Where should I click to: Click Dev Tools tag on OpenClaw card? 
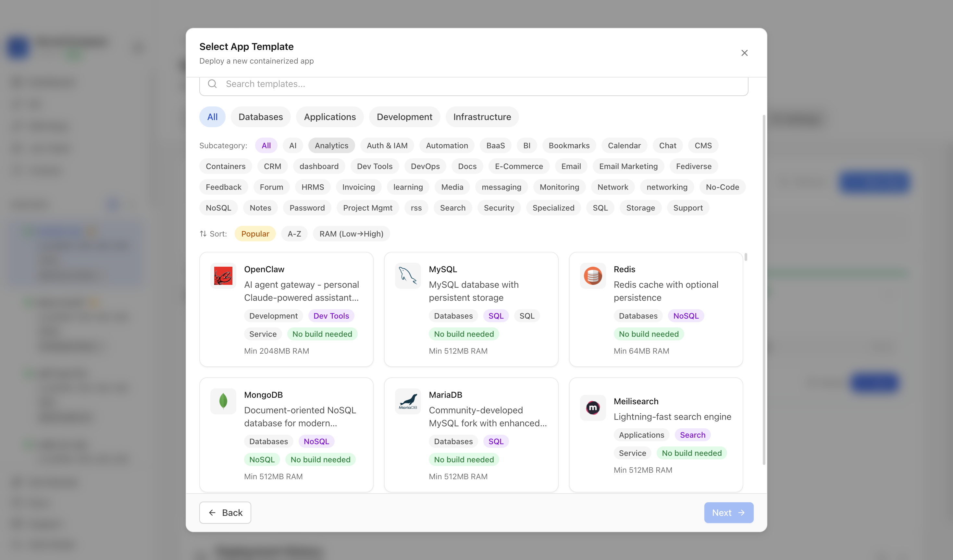[x=331, y=316]
